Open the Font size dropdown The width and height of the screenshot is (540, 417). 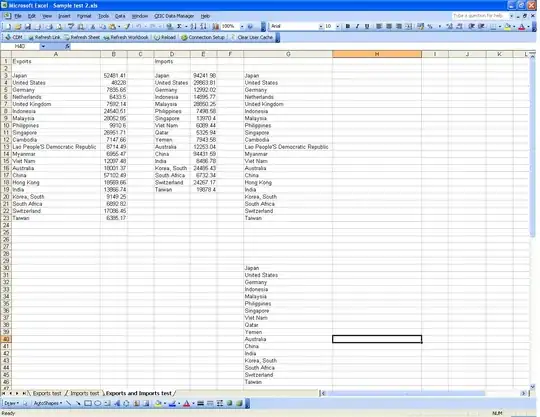coord(338,27)
